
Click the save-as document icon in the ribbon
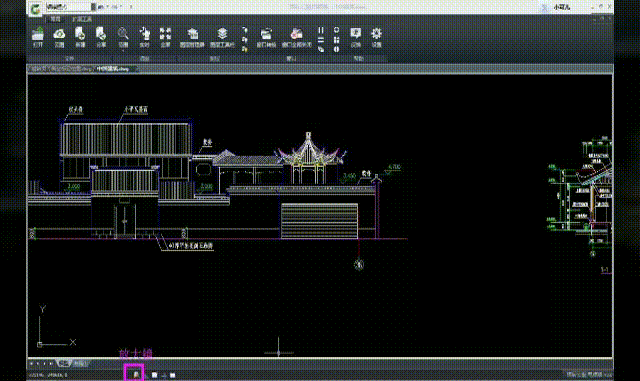(x=101, y=33)
